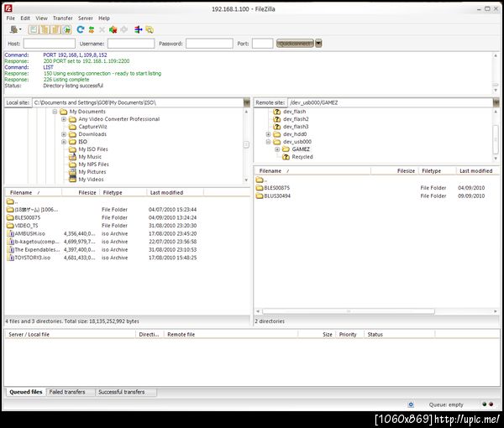Toggle remote directory tree display

tap(55, 29)
